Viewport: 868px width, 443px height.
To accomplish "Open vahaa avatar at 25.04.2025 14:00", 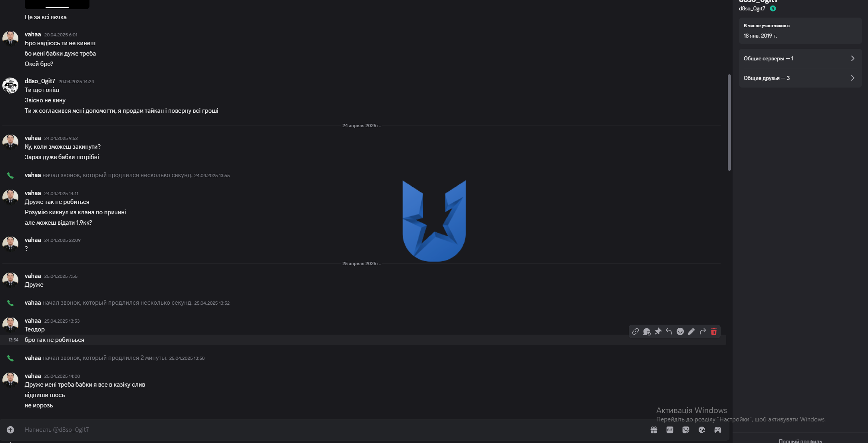I will click(x=10, y=380).
